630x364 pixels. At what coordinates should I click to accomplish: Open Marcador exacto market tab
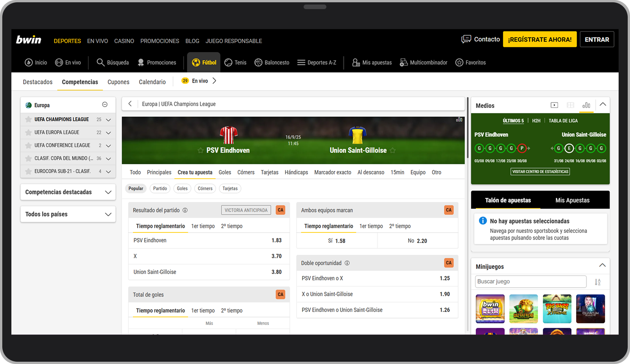pos(333,172)
